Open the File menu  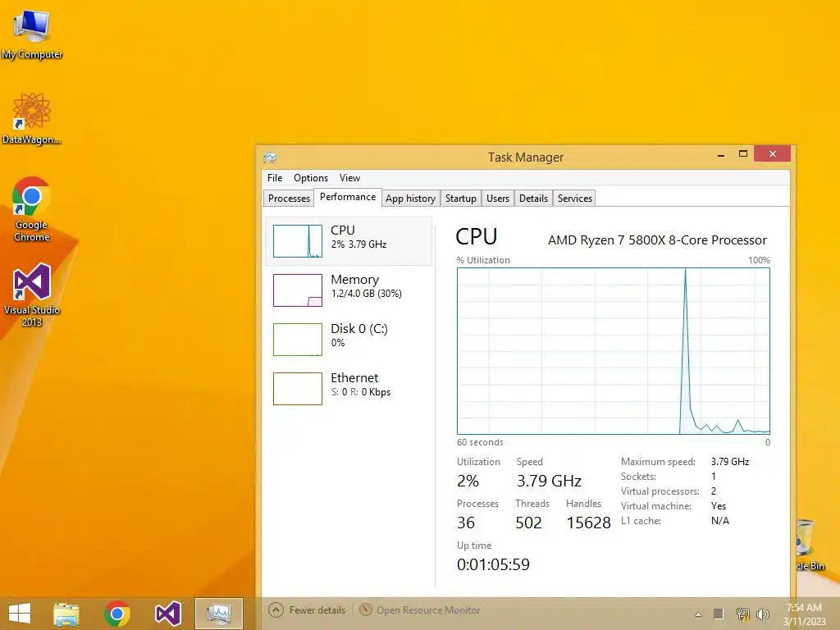tap(275, 178)
